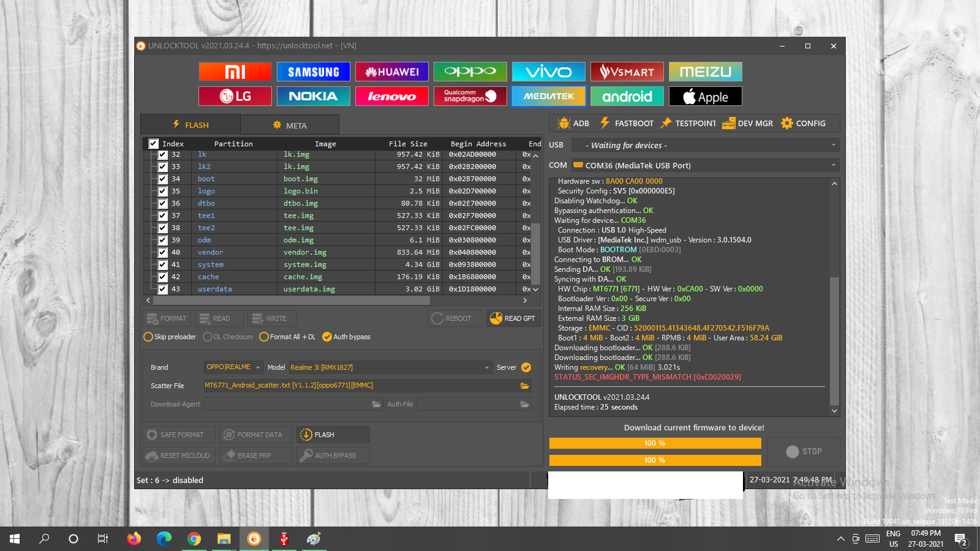The height and width of the screenshot is (551, 980).
Task: Click the RESET MICLOUD button
Action: (179, 455)
